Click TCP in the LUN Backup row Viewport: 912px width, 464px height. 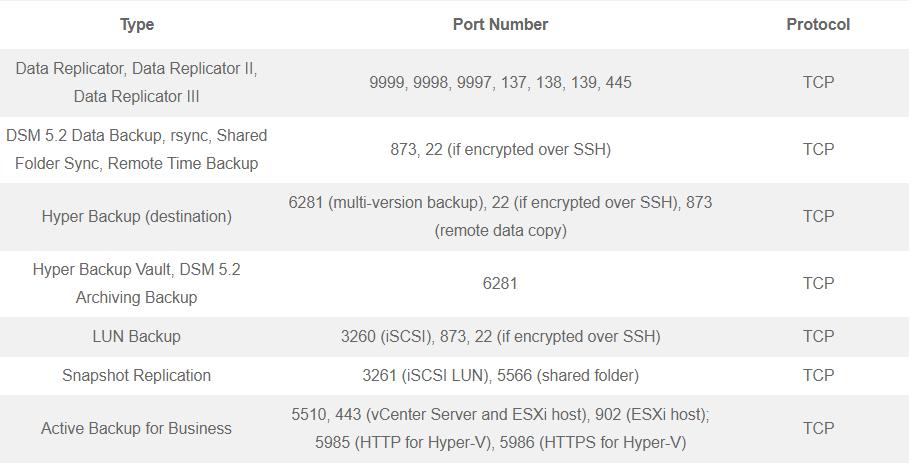pos(818,336)
